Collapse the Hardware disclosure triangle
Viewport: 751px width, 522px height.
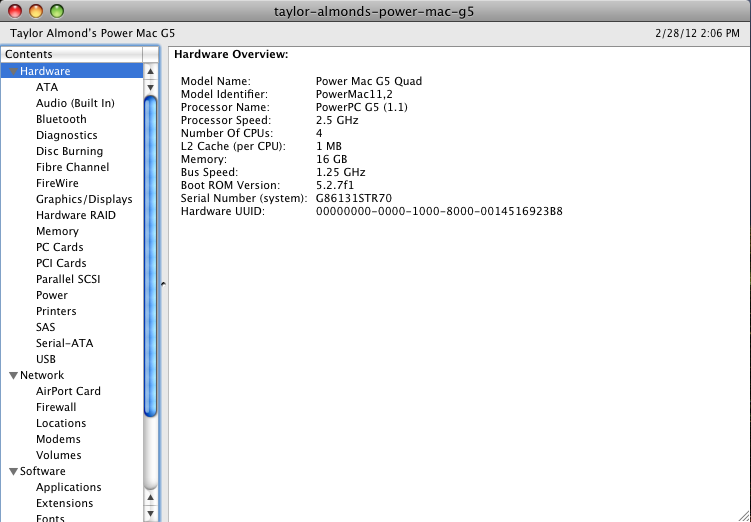pyautogui.click(x=13, y=71)
